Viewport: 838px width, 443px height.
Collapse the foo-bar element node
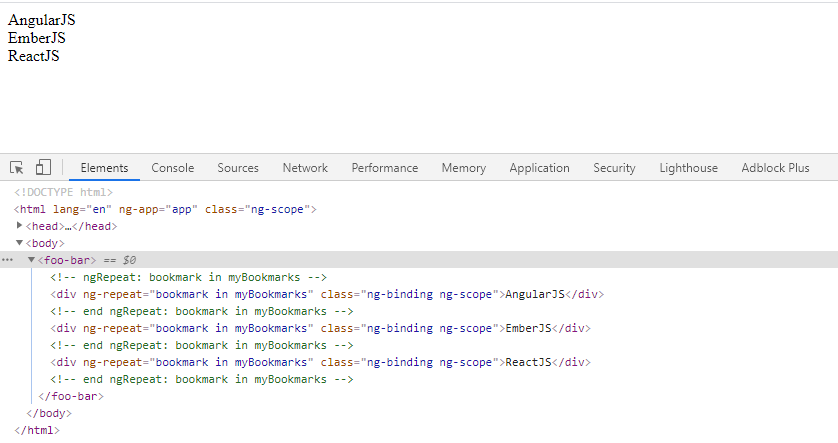point(31,260)
